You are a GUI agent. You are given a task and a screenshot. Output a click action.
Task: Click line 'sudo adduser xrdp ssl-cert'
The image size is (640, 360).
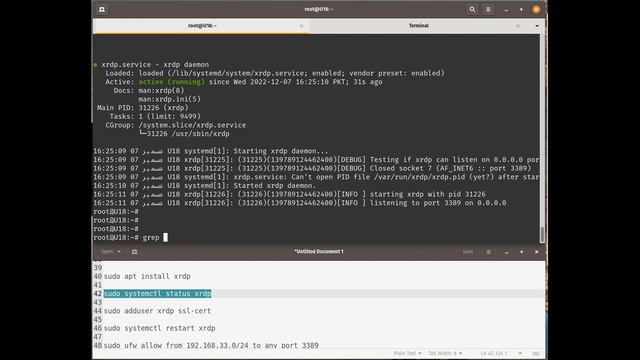[x=157, y=311]
